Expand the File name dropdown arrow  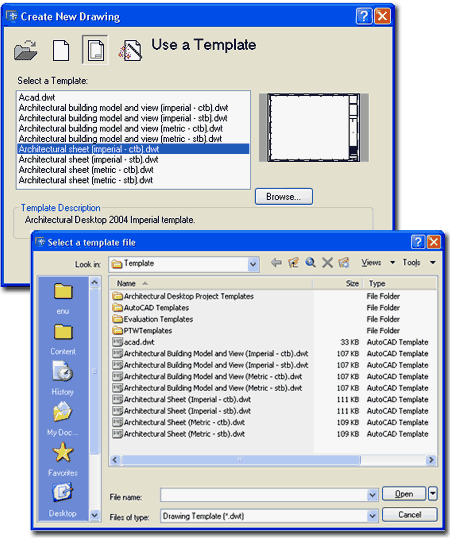click(372, 495)
